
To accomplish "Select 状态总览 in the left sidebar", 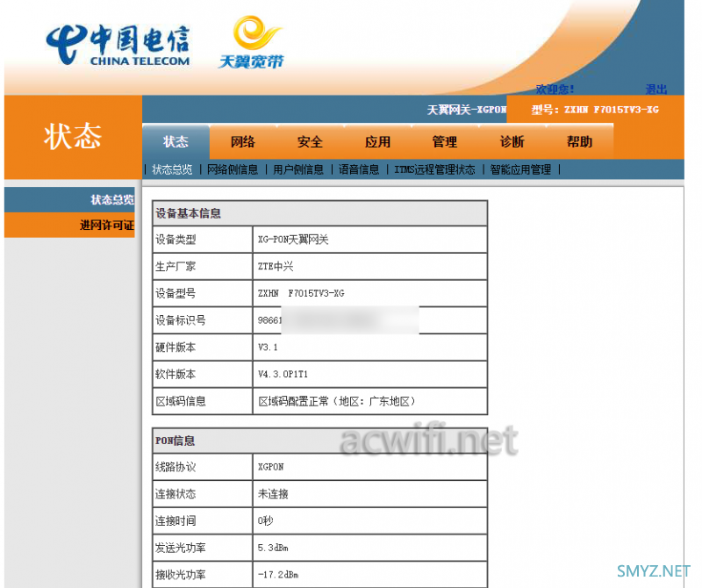I will click(69, 200).
